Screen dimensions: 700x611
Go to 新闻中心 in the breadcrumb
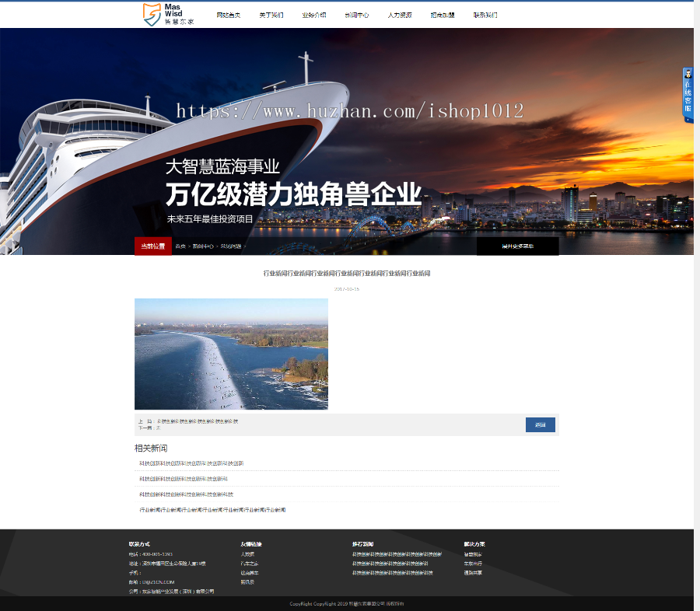(x=203, y=246)
